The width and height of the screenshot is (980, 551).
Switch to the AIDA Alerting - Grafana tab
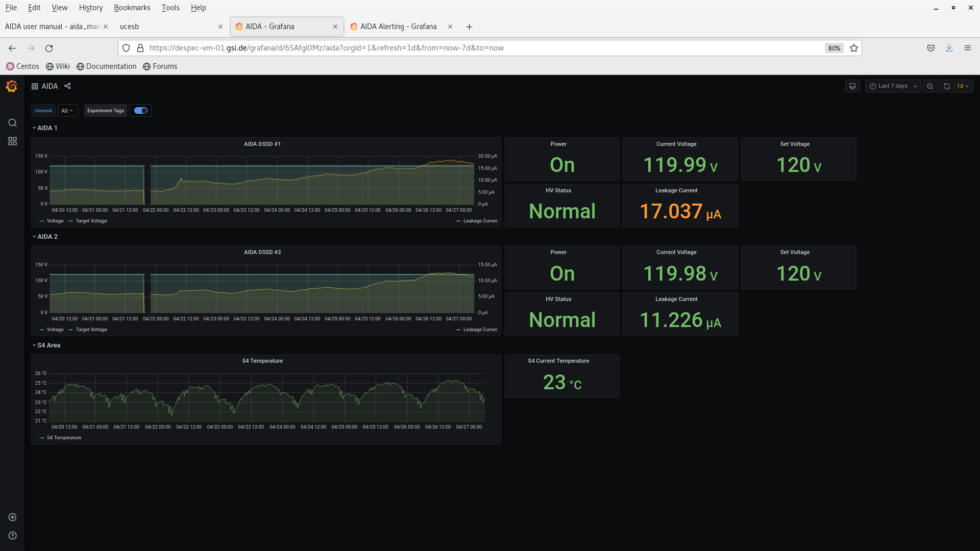398,27
